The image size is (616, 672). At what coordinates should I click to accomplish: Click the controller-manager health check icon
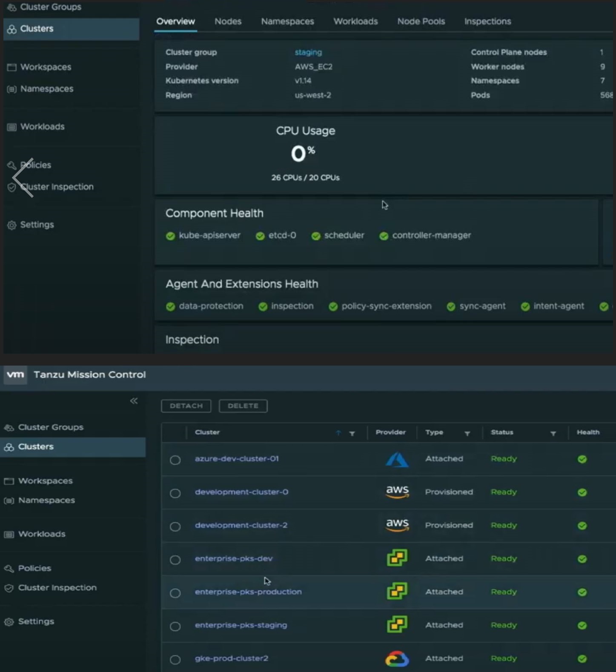pyautogui.click(x=384, y=236)
